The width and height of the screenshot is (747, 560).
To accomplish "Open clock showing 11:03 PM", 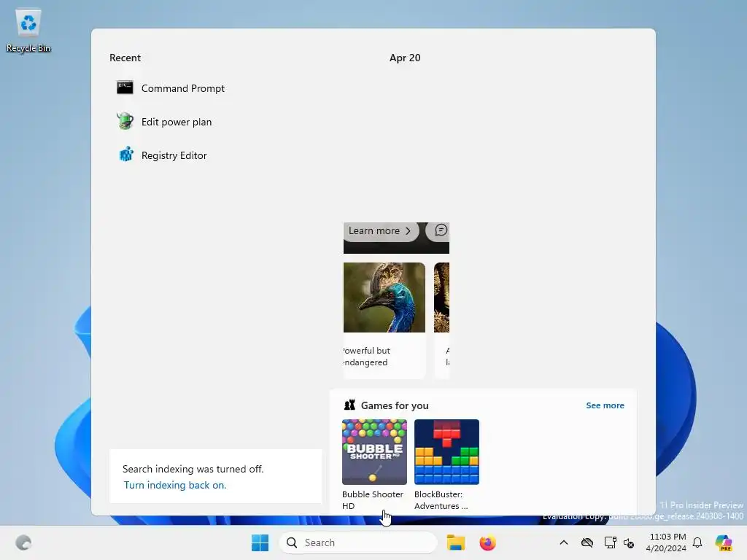I will coord(667,542).
